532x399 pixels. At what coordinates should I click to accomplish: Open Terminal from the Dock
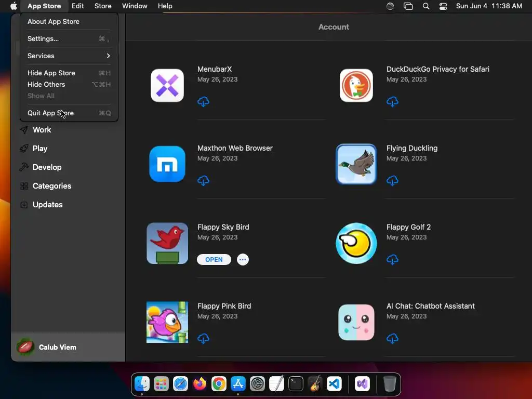point(296,384)
